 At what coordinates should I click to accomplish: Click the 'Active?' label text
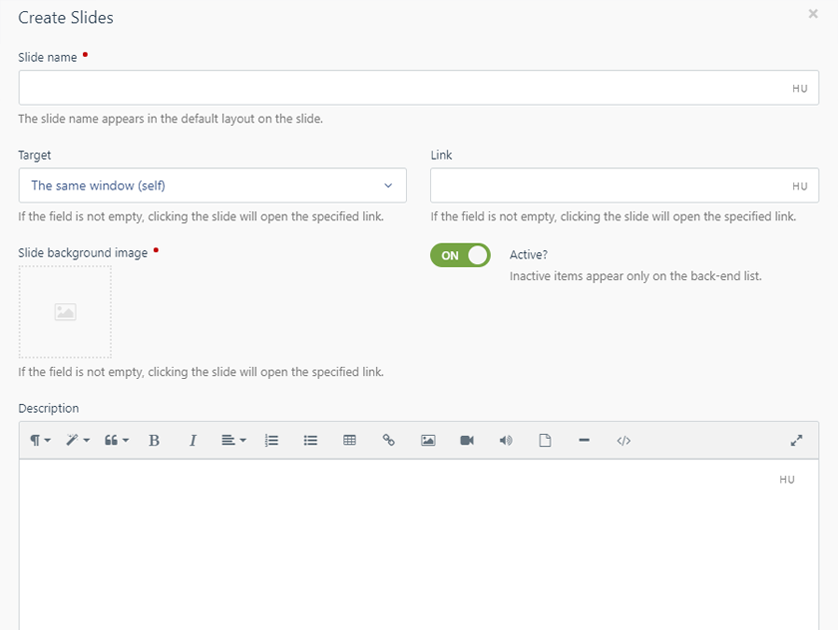[x=529, y=255]
